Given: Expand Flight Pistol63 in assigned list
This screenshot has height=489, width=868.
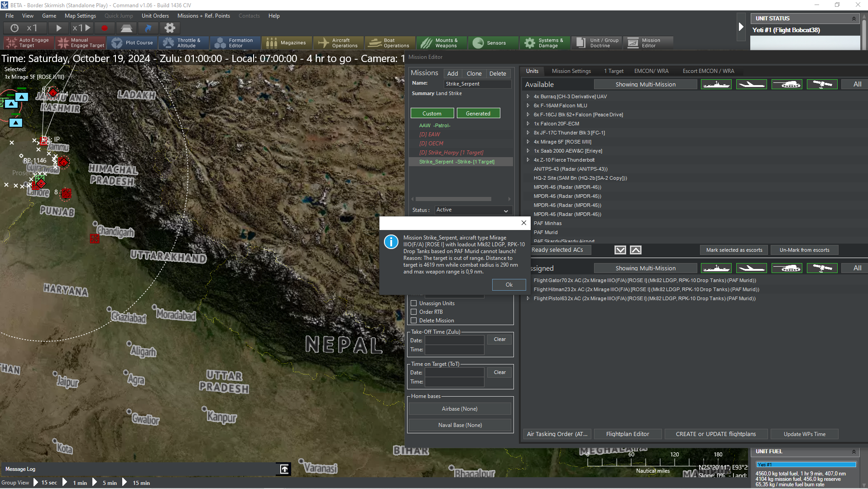Looking at the screenshot, I should click(x=528, y=298).
